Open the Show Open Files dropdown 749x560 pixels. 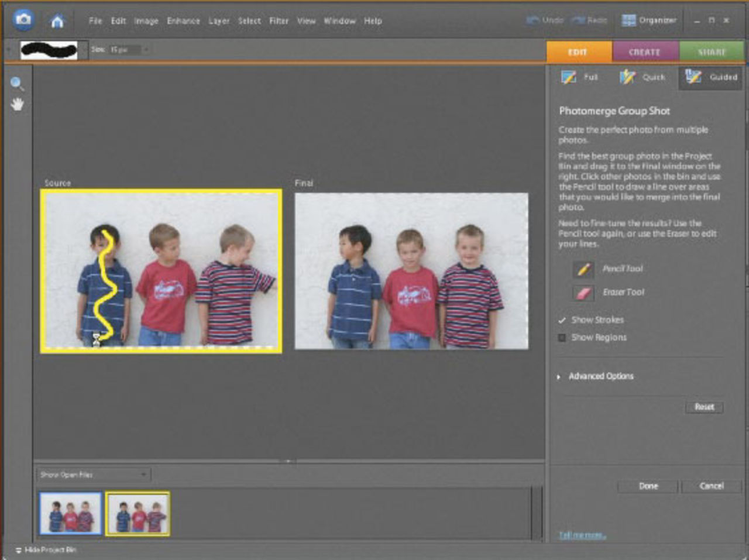pos(94,475)
